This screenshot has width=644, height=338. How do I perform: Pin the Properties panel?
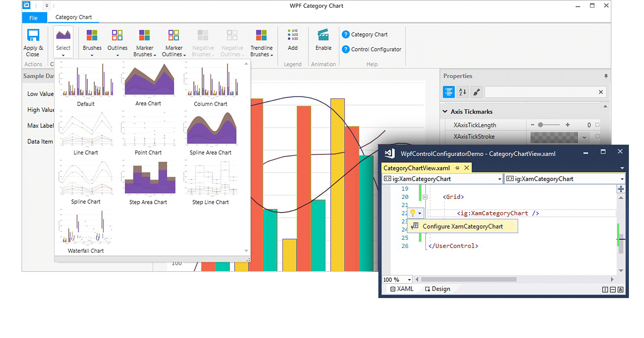tap(606, 76)
